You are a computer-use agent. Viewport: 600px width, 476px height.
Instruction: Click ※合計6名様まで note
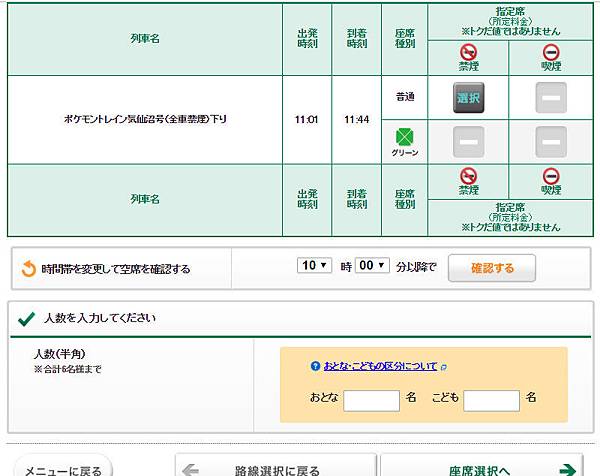[68, 369]
